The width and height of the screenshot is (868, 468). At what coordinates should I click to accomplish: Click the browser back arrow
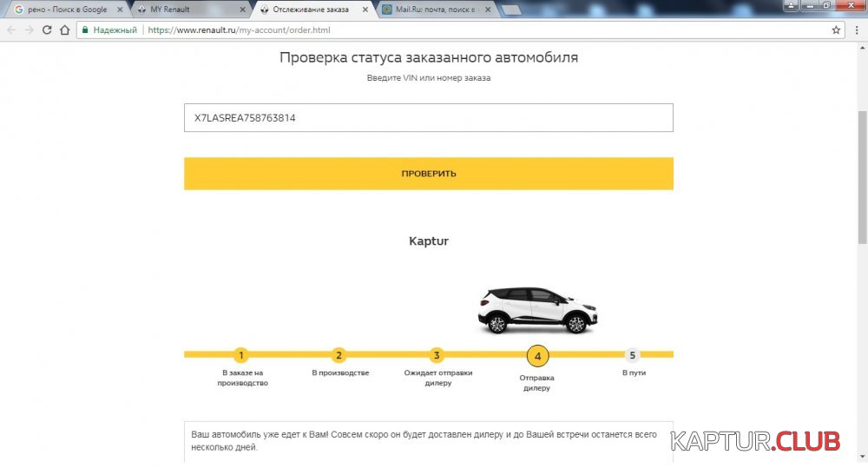coord(11,30)
